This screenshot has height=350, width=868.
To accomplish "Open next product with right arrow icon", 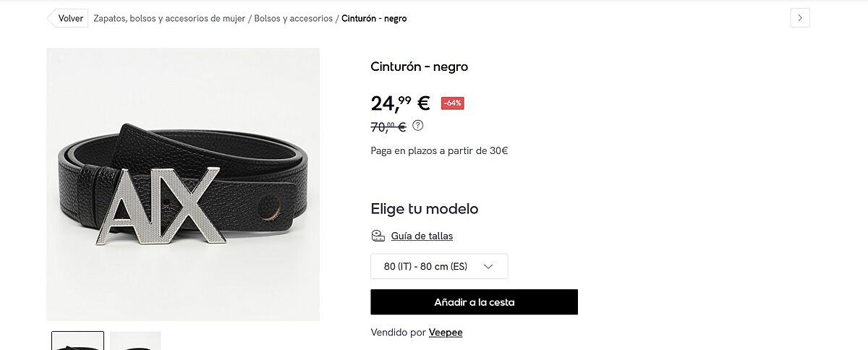I will [x=799, y=18].
